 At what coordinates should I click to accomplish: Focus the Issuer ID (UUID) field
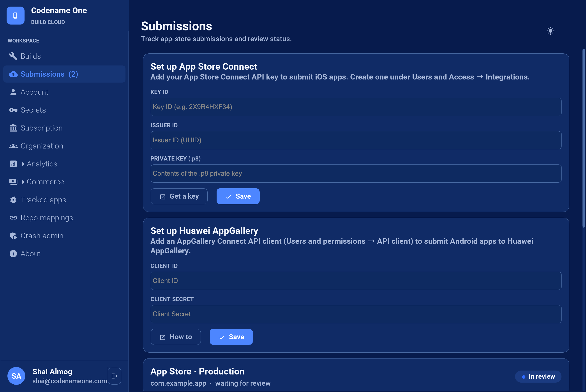[356, 140]
